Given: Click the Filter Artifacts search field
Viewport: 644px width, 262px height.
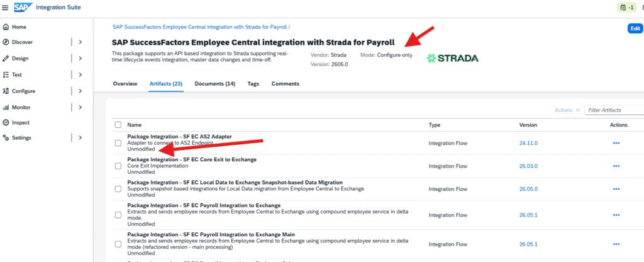Looking at the screenshot, I should 614,110.
